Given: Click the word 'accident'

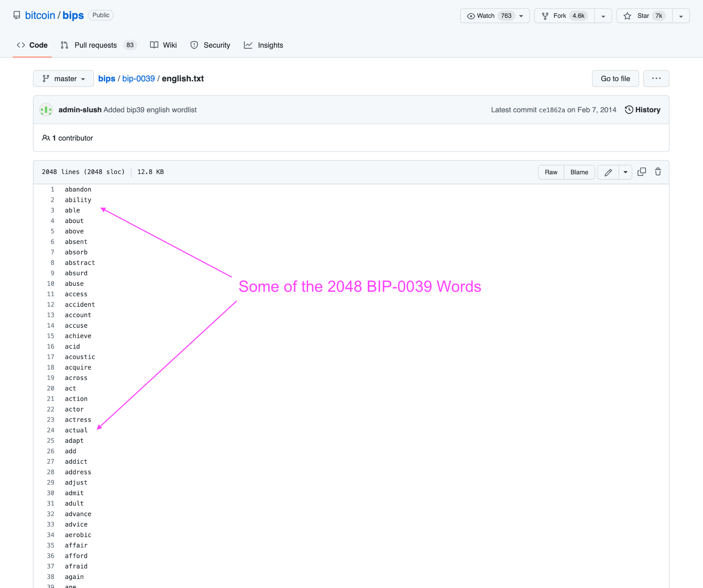Looking at the screenshot, I should pyautogui.click(x=80, y=304).
